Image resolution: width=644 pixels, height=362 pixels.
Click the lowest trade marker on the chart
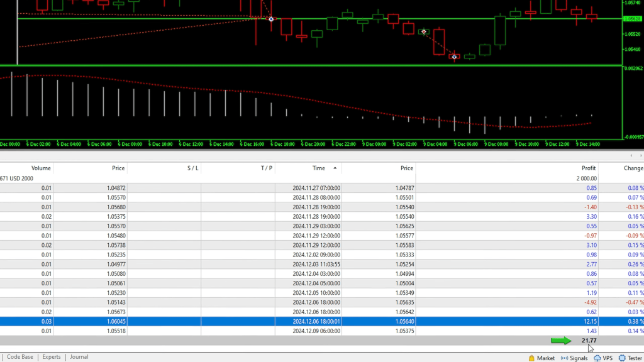click(454, 57)
